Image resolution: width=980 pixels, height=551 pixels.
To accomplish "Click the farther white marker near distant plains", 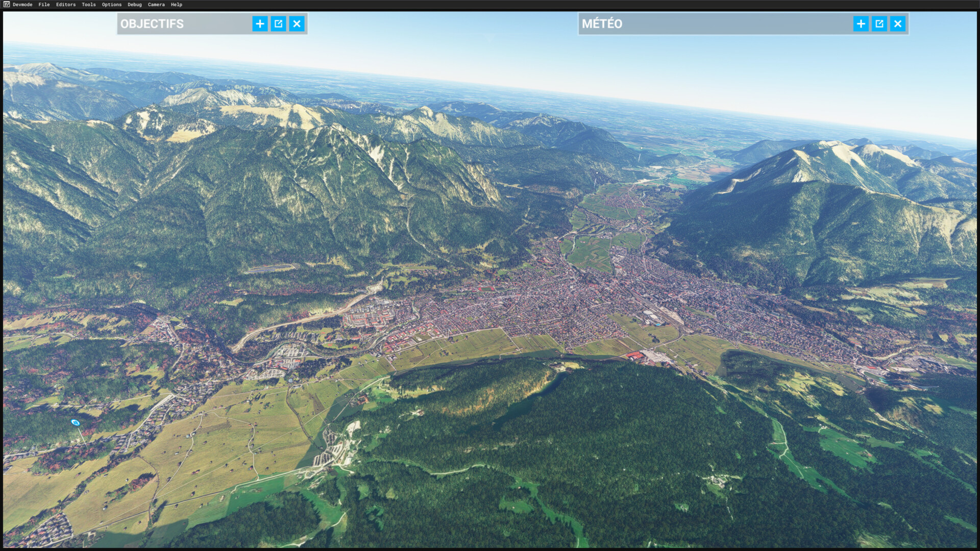I will [x=642, y=148].
